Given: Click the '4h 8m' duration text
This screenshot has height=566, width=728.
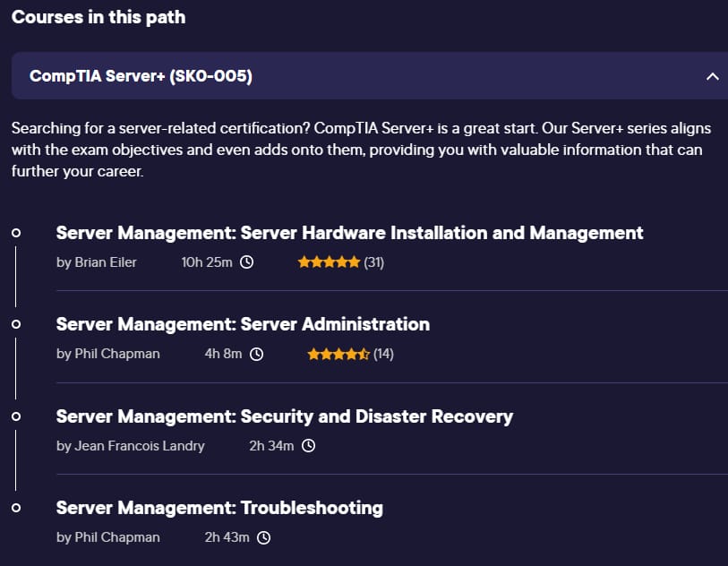Looking at the screenshot, I should pos(223,354).
